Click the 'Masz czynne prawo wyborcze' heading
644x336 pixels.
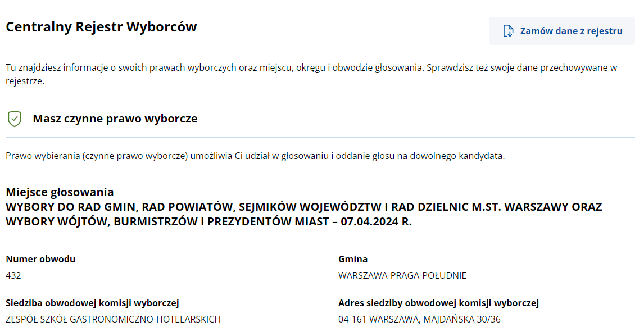[x=115, y=119]
